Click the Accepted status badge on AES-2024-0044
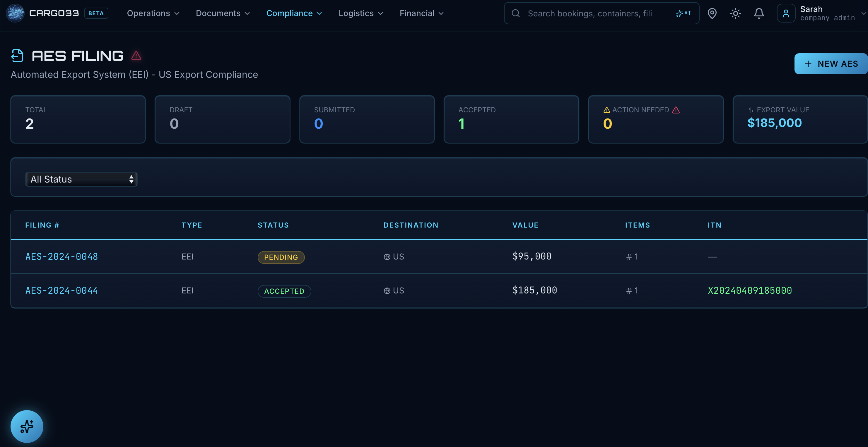 click(284, 291)
